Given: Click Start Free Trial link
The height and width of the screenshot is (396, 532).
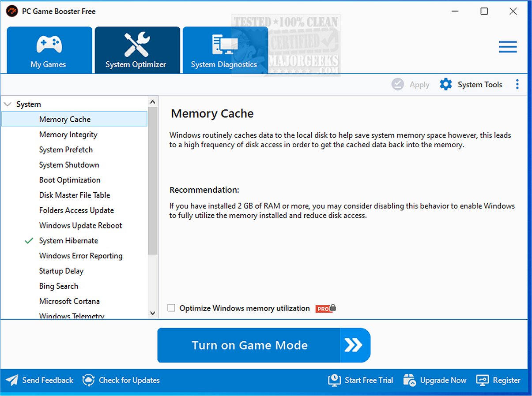Looking at the screenshot, I should point(369,380).
